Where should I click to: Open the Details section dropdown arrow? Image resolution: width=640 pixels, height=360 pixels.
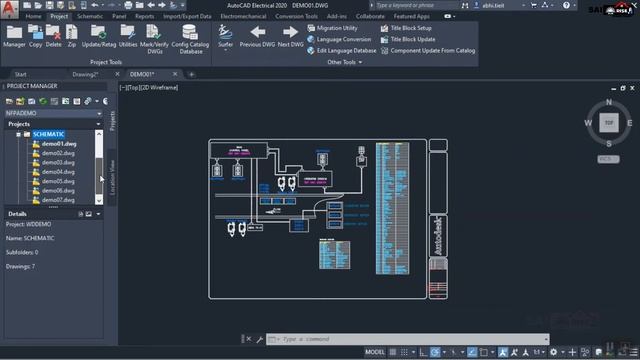[x=98, y=214]
